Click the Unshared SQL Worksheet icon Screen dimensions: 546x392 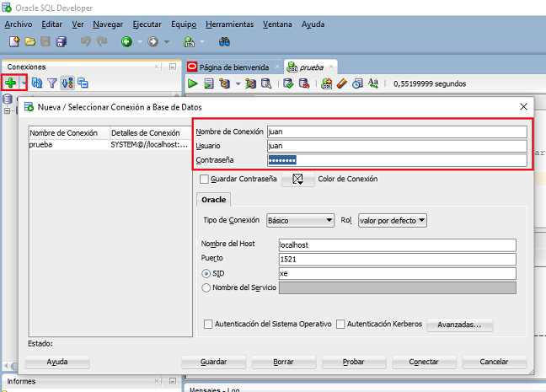[327, 83]
